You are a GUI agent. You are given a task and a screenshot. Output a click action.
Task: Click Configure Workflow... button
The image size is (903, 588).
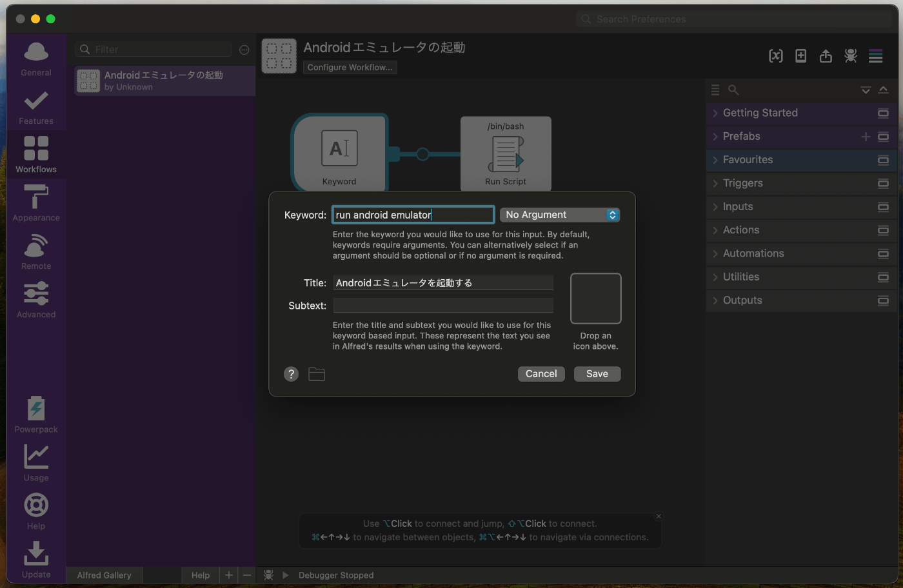click(350, 67)
